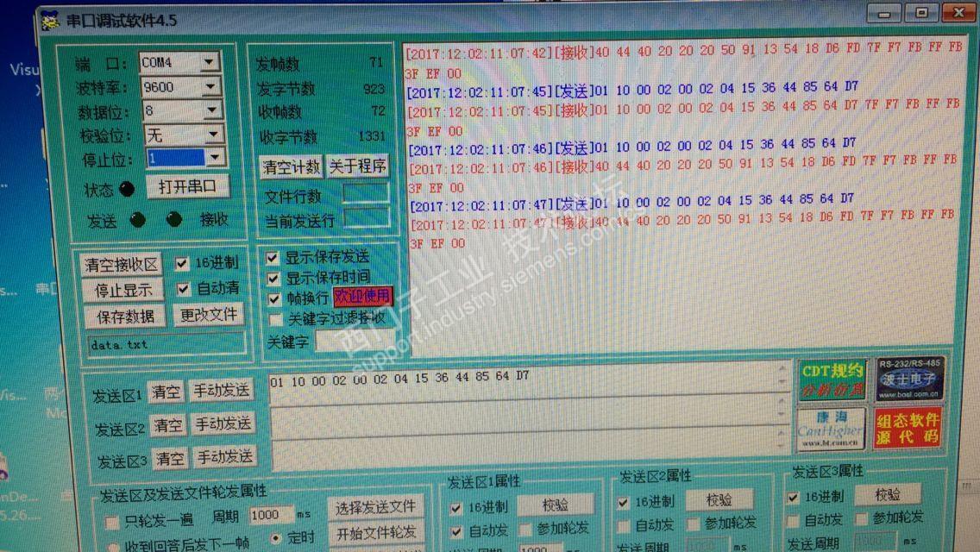Click 校验 button in 发送区2属性
This screenshot has width=980, height=552.
[719, 500]
